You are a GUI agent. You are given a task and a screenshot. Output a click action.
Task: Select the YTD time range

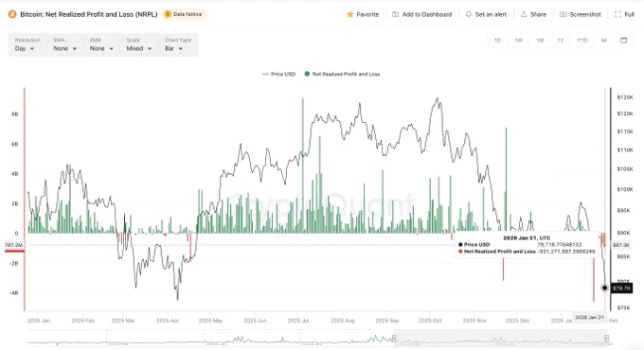(582, 41)
